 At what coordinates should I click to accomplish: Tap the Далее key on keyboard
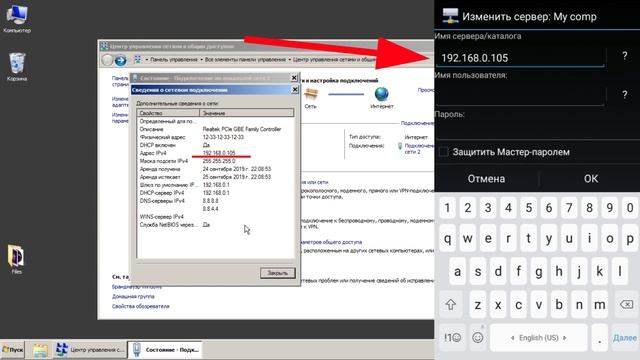(624, 338)
